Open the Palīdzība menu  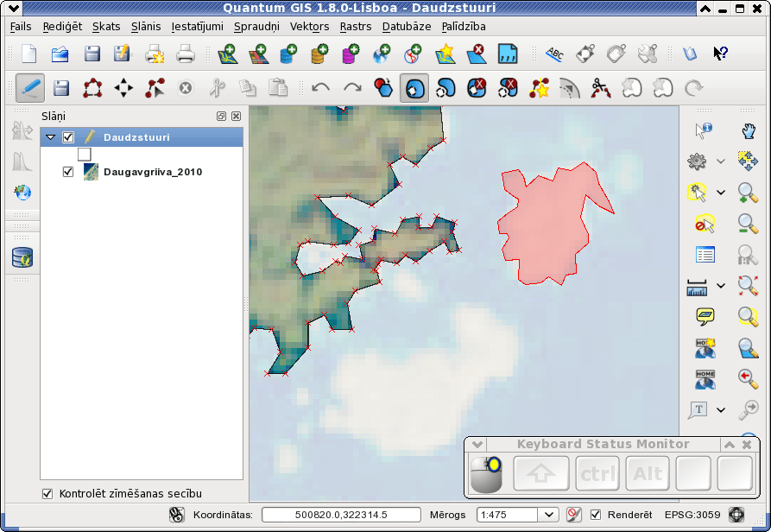coord(464,27)
